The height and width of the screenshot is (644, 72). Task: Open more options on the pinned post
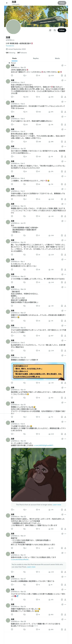(65, 65)
